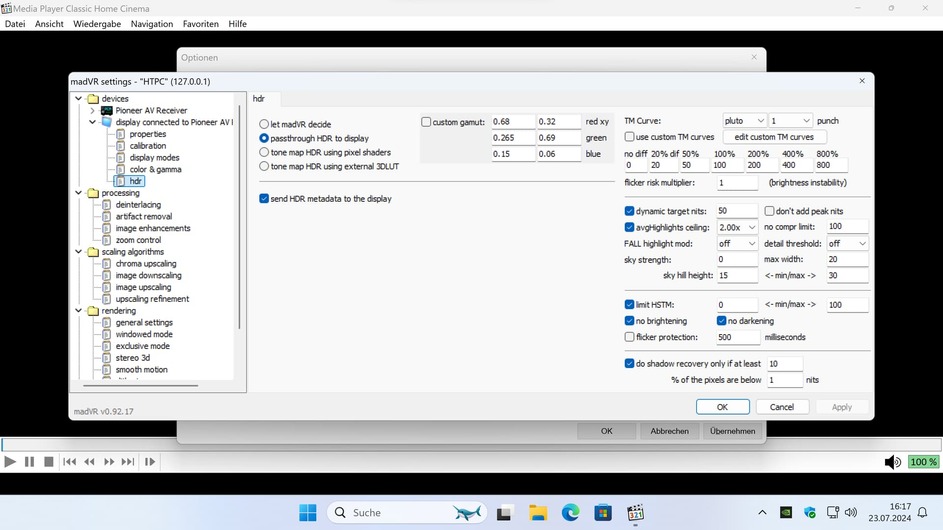Select 'tone map HDR using external 3DLUT'
This screenshot has height=530, width=943.
click(x=264, y=166)
